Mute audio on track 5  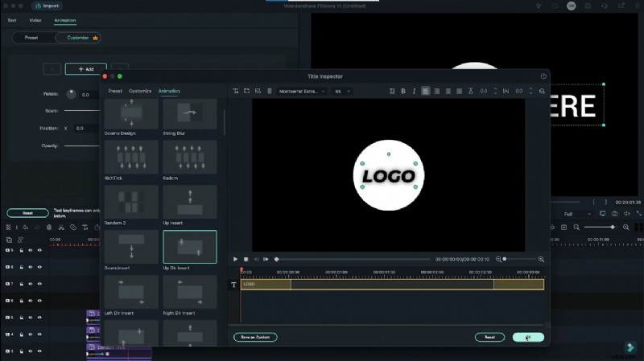(31, 318)
